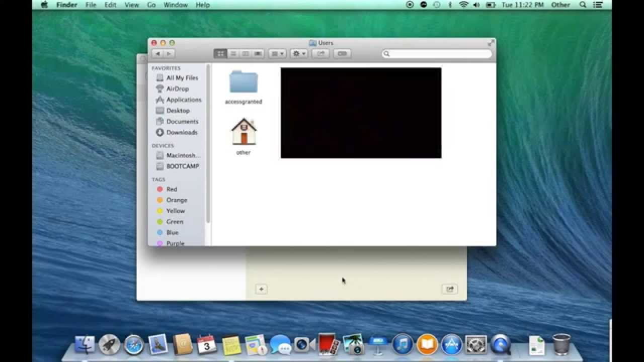Screen dimensions: 644x362
Task: Open iTunes from the Dock
Action: click(403, 344)
